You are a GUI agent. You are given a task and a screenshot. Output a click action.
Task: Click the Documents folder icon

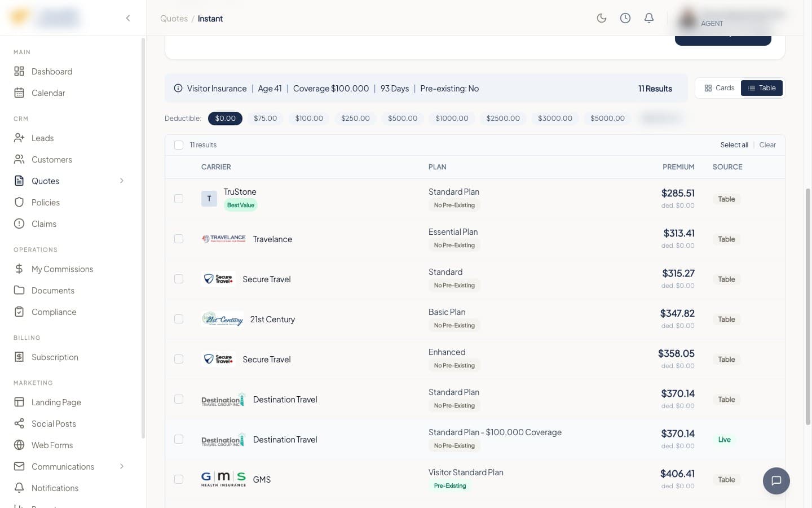pos(19,290)
